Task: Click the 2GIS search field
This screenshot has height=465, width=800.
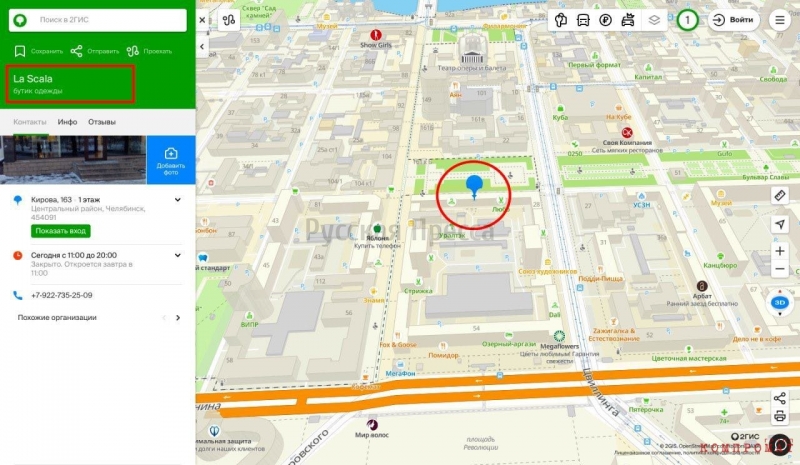Action: (97, 20)
